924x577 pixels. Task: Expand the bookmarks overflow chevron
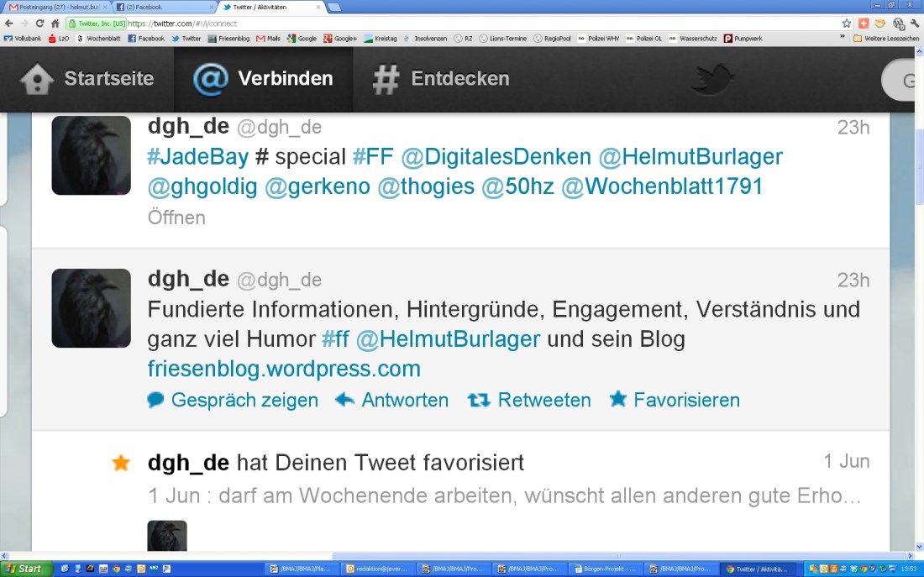click(x=843, y=38)
